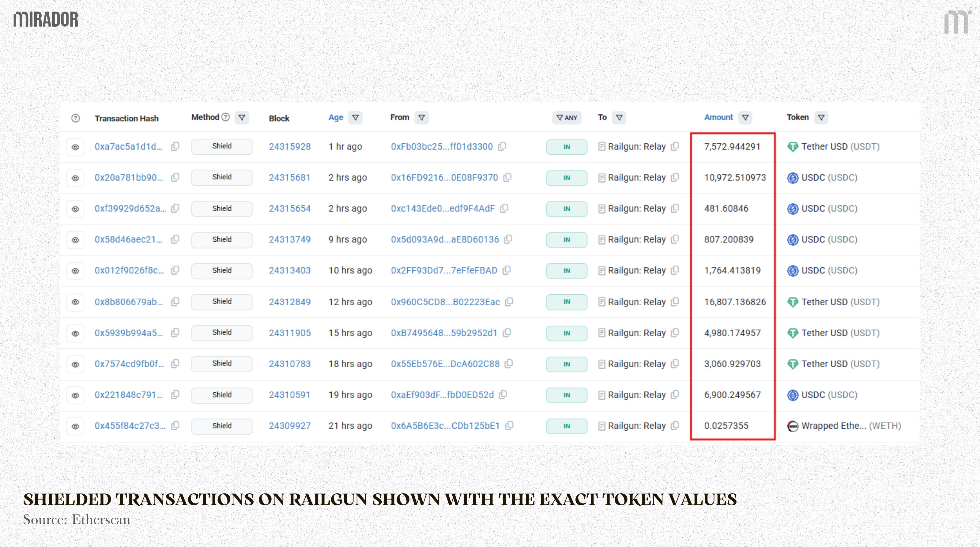Open the Amount column filter
Image resolution: width=980 pixels, height=547 pixels.
tap(745, 118)
